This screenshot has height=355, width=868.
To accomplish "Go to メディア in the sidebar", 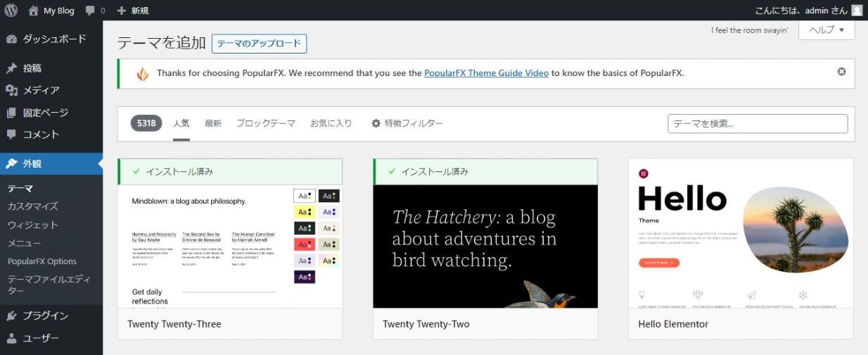I will [41, 90].
